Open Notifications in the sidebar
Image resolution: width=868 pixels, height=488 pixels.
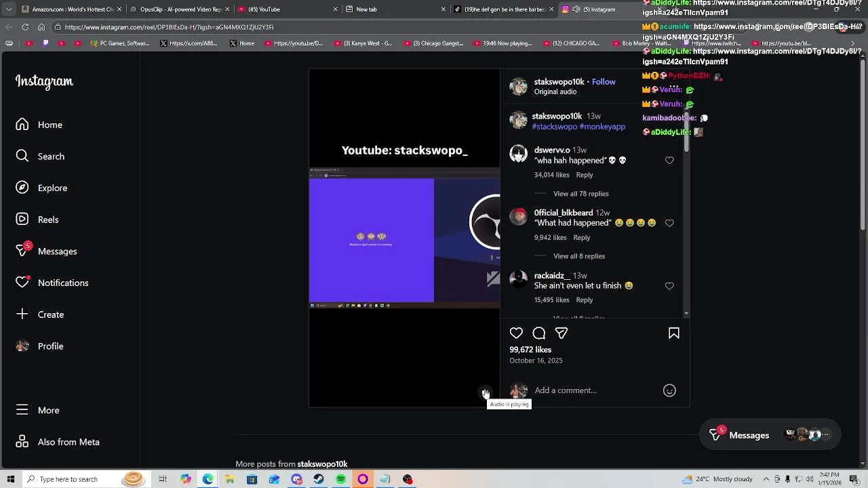(x=52, y=283)
